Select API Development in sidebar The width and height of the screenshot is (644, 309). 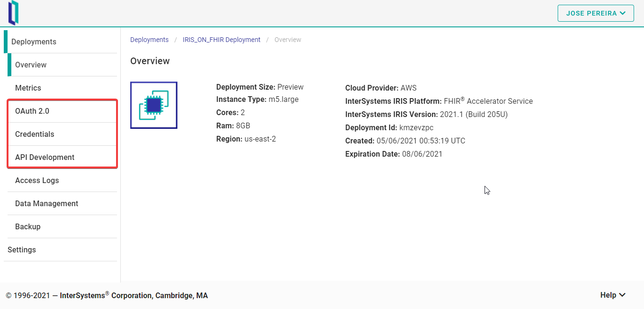point(62,157)
